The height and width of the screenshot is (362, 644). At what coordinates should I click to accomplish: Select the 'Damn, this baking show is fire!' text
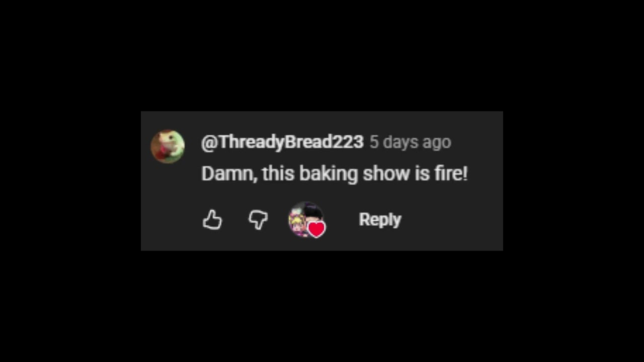(335, 174)
